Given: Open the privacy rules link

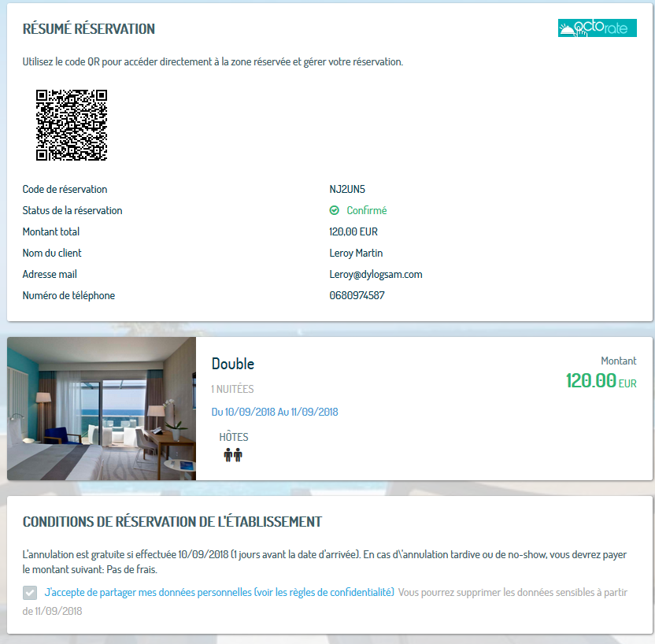Looking at the screenshot, I should click(220, 592).
